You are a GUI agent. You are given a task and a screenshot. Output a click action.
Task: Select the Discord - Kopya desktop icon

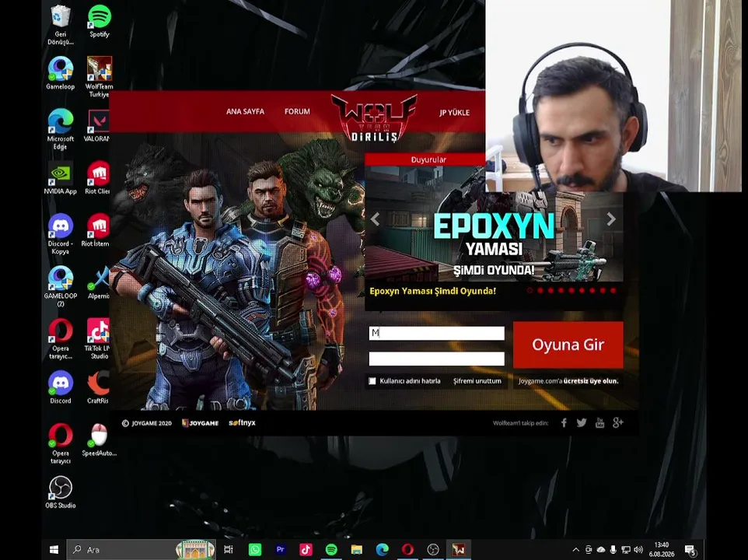tap(61, 234)
